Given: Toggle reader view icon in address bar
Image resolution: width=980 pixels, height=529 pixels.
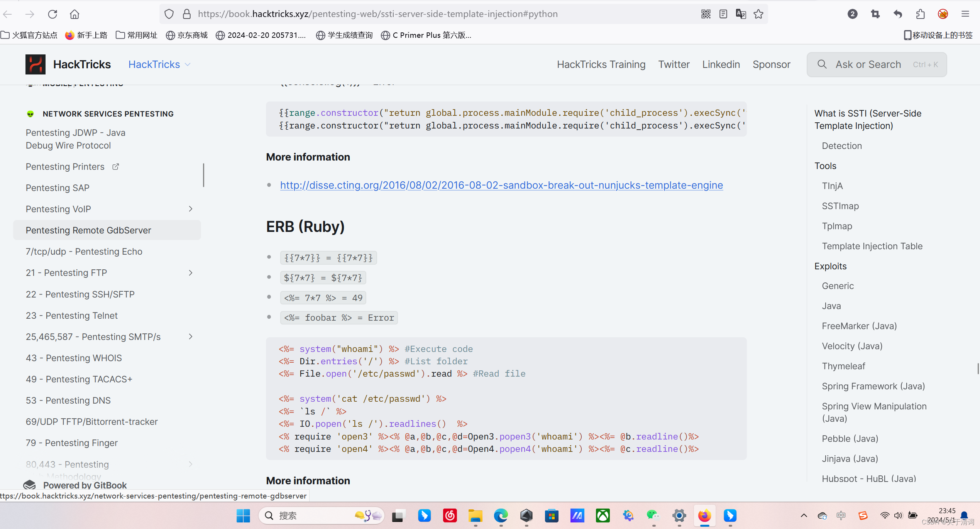Looking at the screenshot, I should click(723, 14).
